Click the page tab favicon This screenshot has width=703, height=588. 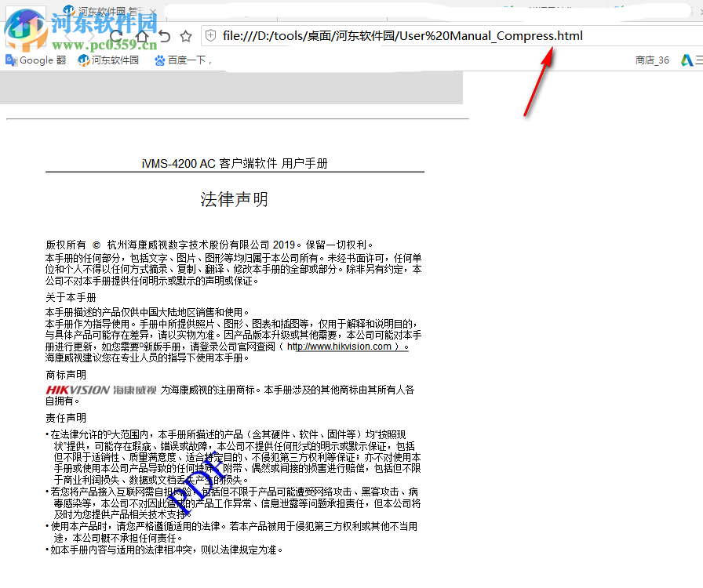coord(67,10)
